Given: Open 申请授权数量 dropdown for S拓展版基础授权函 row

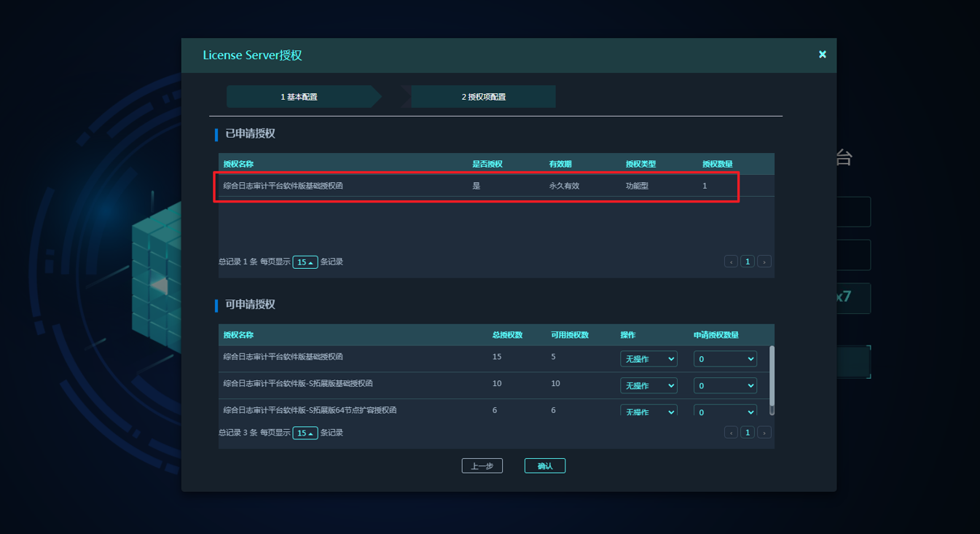Looking at the screenshot, I should [x=725, y=385].
